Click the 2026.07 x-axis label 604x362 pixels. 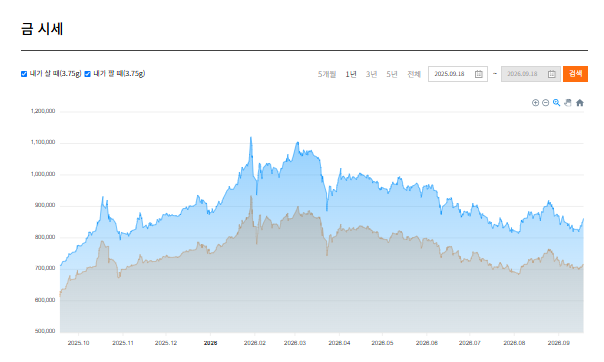[x=470, y=343]
